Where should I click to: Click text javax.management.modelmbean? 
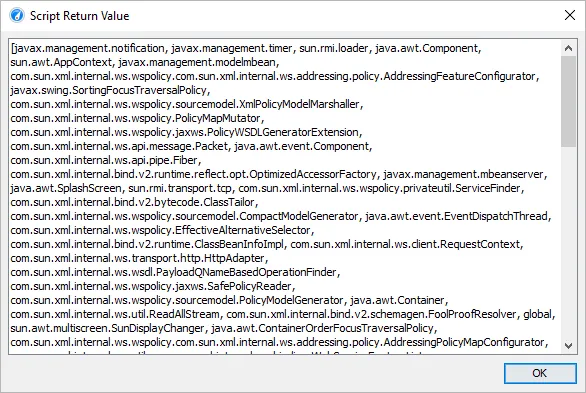[197, 62]
